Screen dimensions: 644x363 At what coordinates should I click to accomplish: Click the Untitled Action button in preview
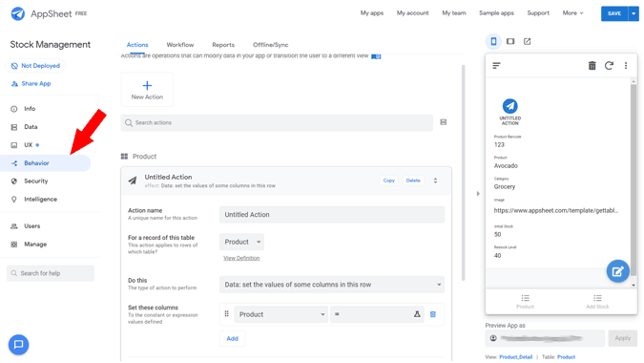[x=510, y=112]
